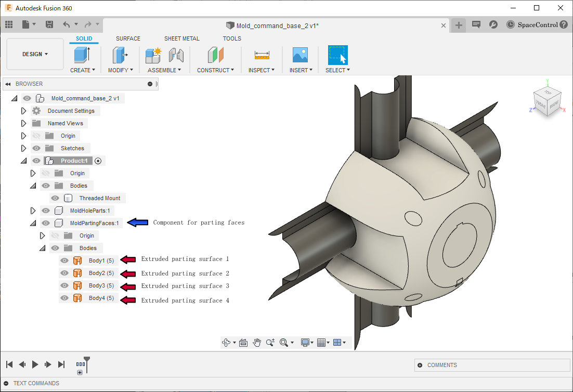Activate the window Select tool

click(x=337, y=55)
